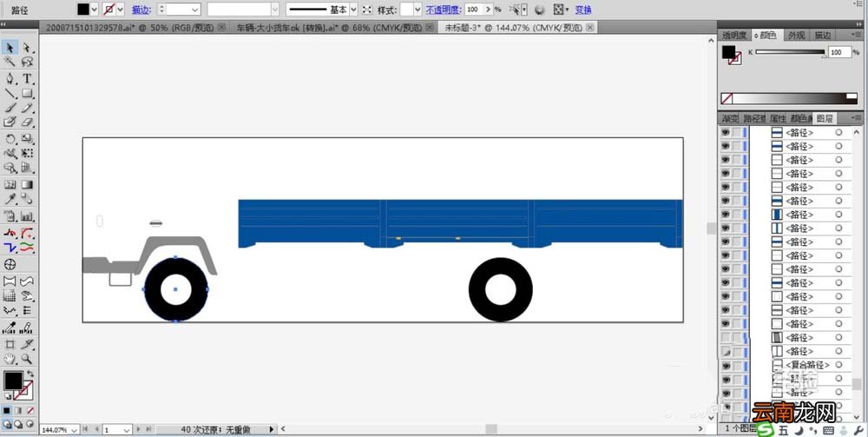This screenshot has width=868, height=437.
Task: Open the 144.07% zoom level dropdown
Action: click(x=75, y=430)
